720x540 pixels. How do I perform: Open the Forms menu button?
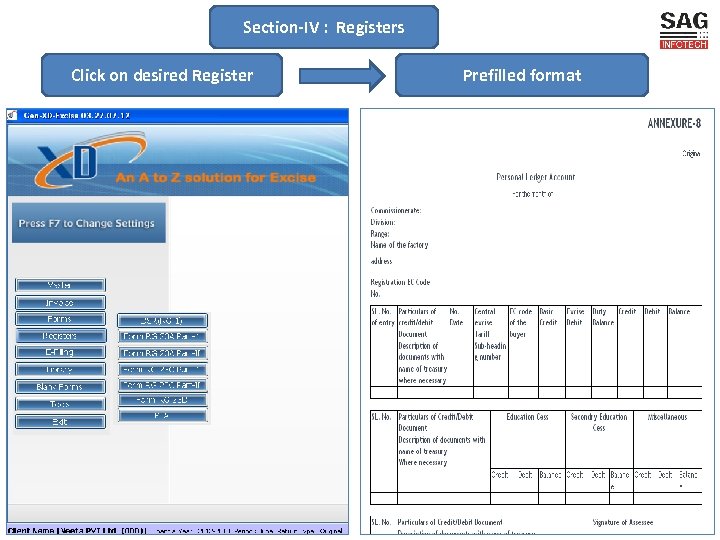(x=60, y=319)
